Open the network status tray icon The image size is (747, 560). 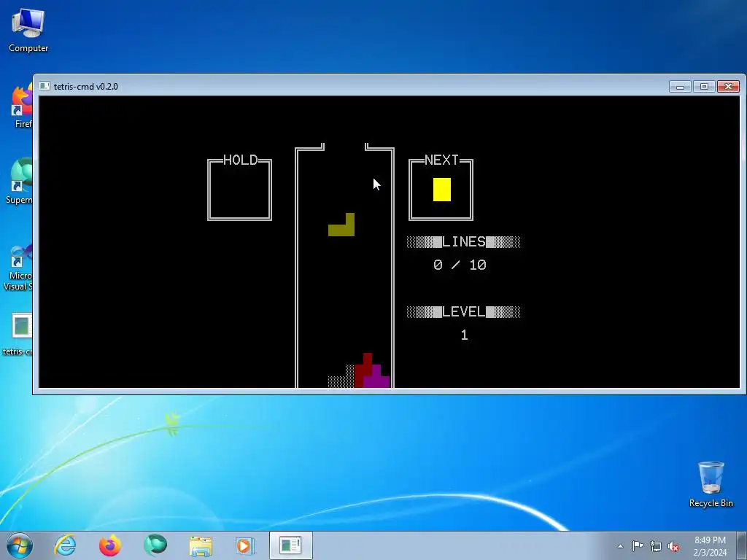tap(656, 546)
